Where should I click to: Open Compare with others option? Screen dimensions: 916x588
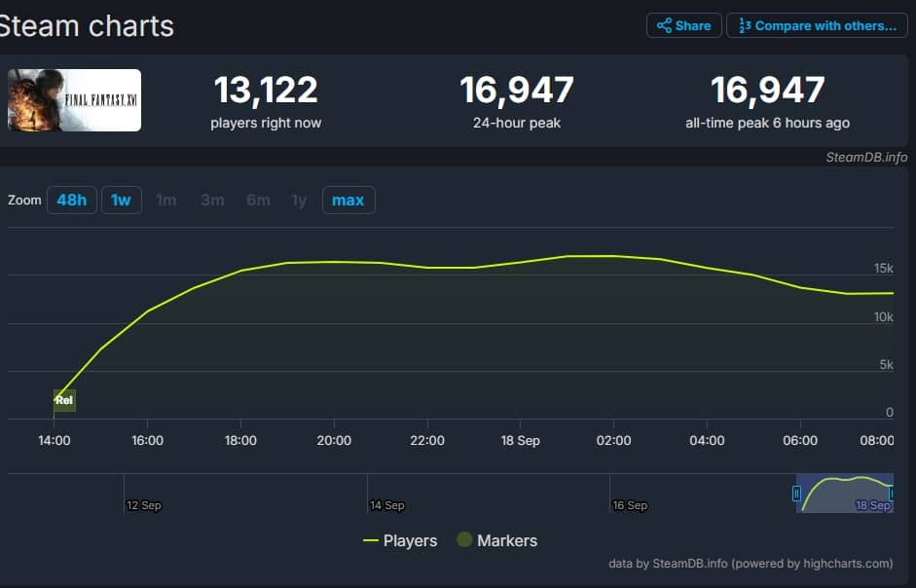pos(817,25)
